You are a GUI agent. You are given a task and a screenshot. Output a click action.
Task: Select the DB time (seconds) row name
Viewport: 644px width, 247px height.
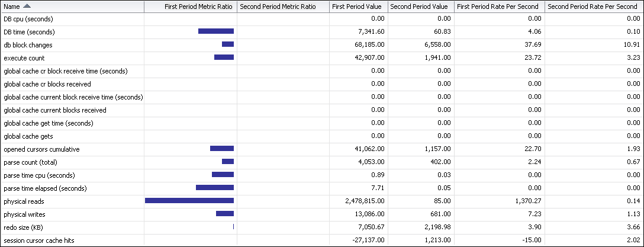coord(29,32)
